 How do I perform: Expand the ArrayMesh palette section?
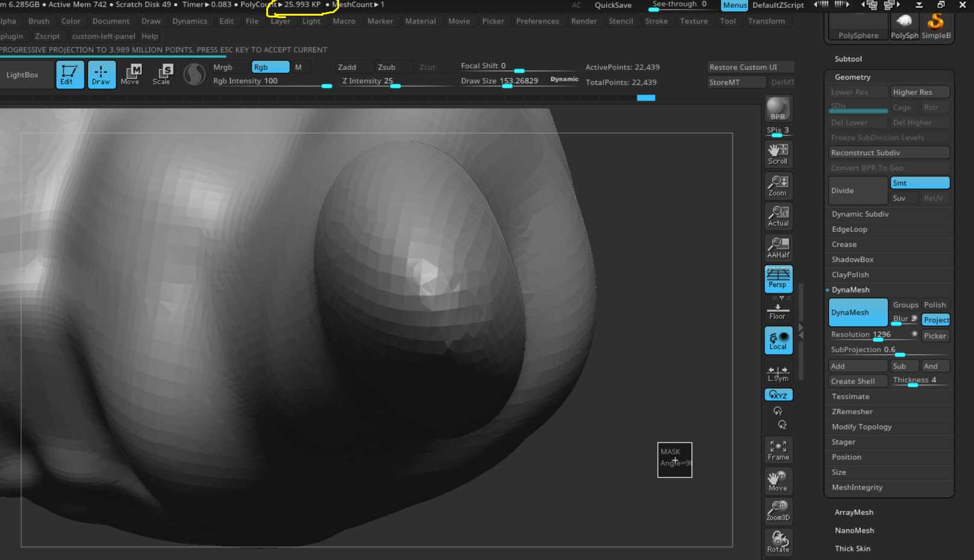854,512
